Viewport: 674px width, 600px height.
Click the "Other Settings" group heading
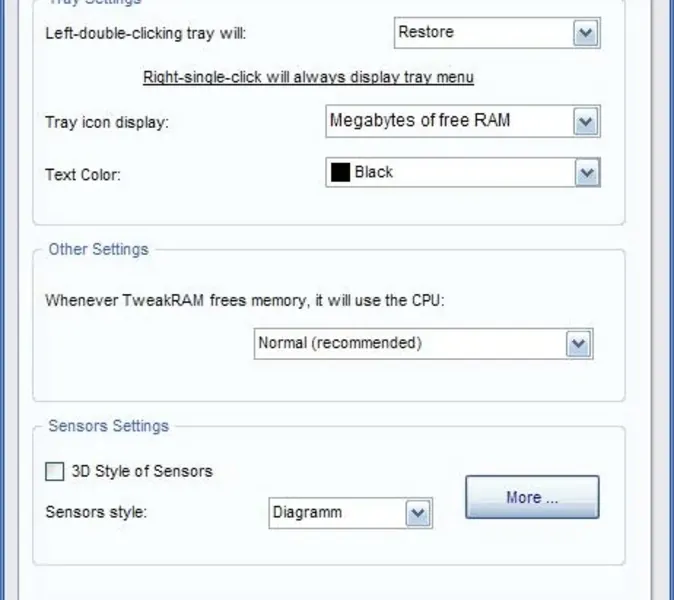(98, 249)
